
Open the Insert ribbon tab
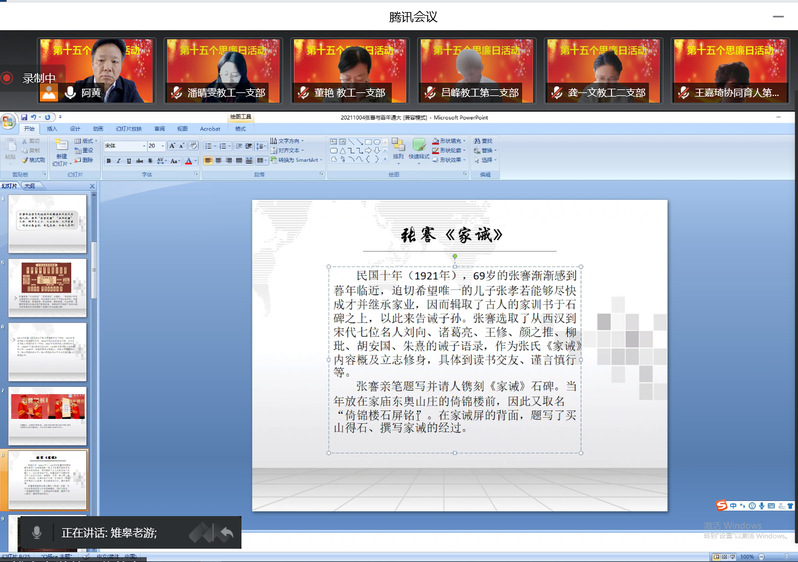click(x=52, y=129)
